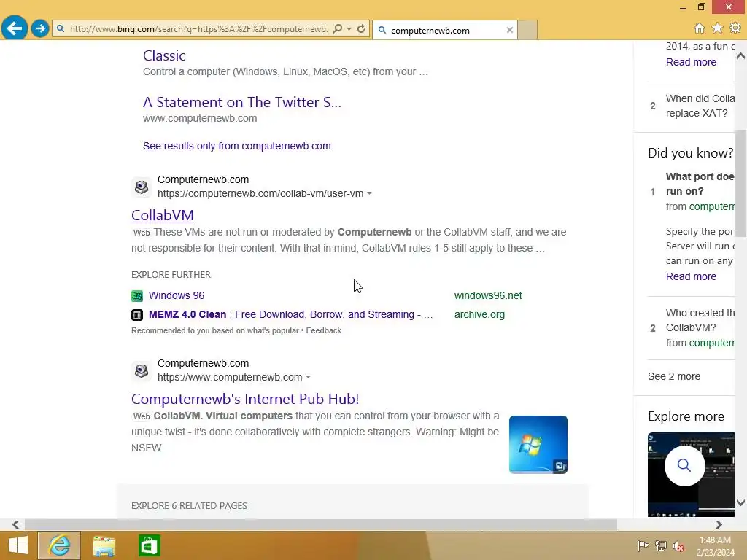This screenshot has width=747, height=560.
Task: Open MEMZ 4.0 Clean download link
Action: pyautogui.click(x=290, y=314)
